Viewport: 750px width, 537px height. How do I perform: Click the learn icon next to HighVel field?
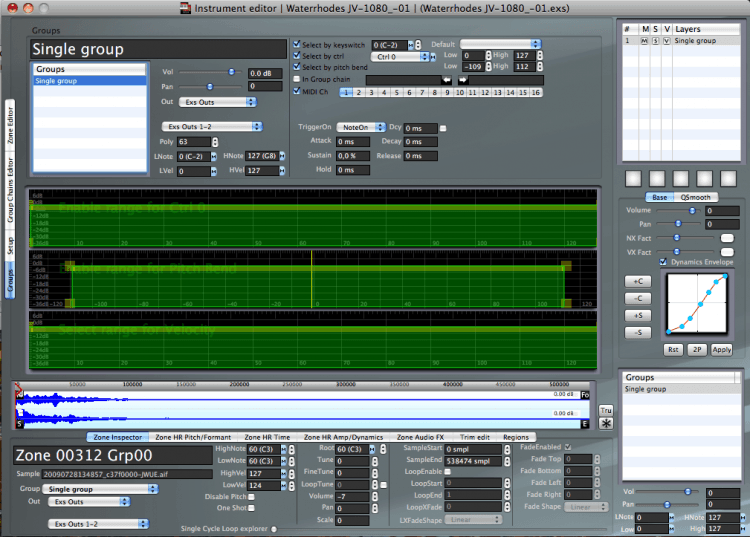pyautogui.click(x=284, y=473)
